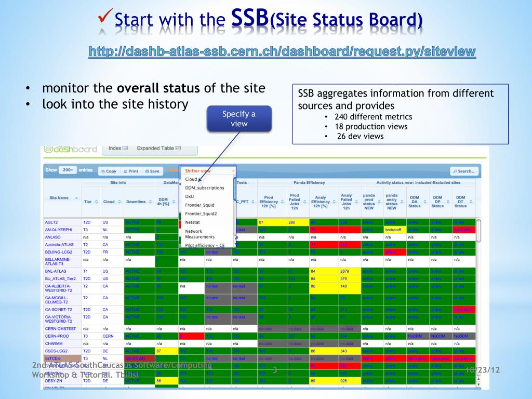Switch to the Index tab
This screenshot has width=532, height=399.
[x=118, y=148]
